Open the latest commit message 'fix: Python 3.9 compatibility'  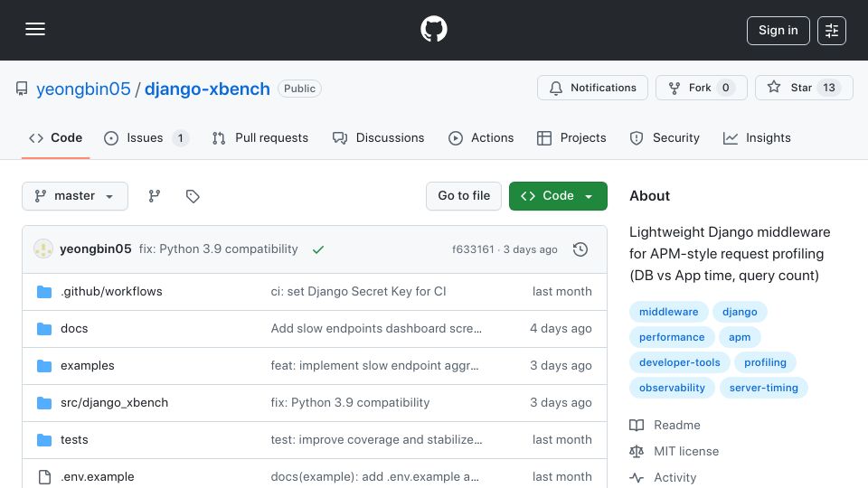tap(218, 249)
